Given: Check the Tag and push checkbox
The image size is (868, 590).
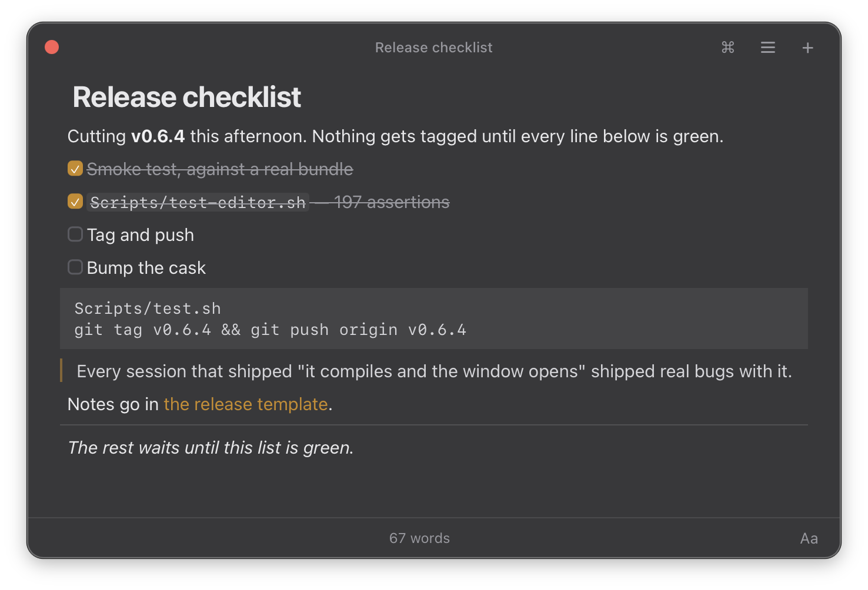Looking at the screenshot, I should 75,234.
